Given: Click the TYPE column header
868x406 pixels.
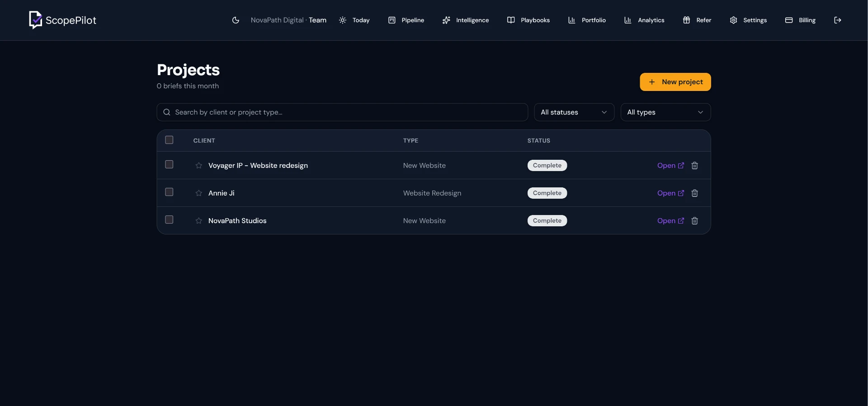Looking at the screenshot, I should click(410, 141).
